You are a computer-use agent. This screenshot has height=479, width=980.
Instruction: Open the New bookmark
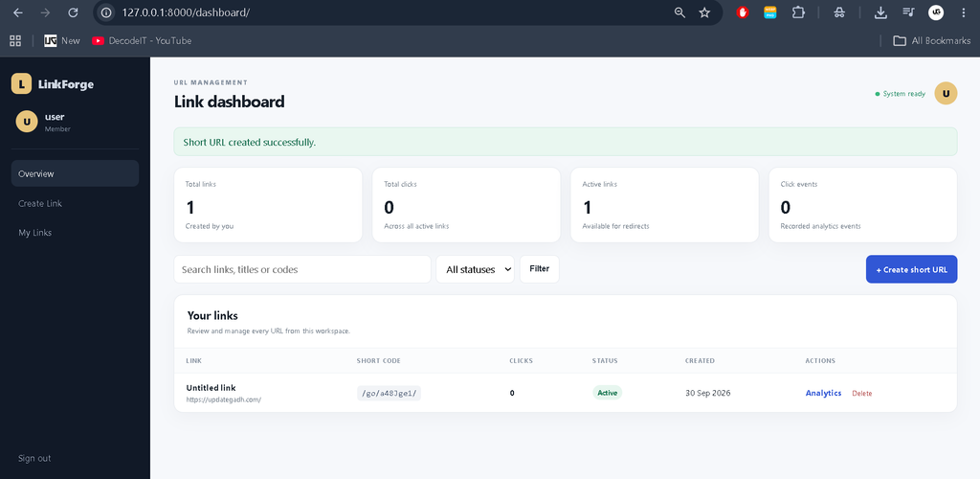tap(62, 40)
